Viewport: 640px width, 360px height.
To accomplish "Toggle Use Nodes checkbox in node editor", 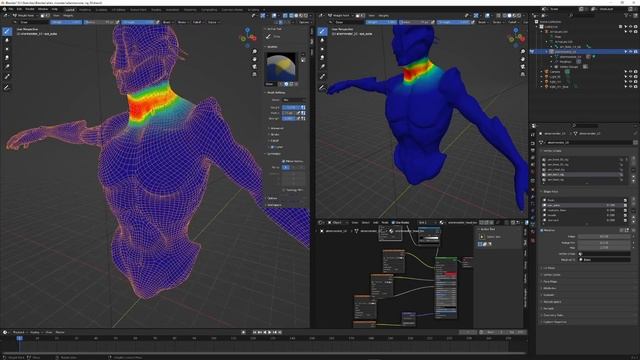I will click(x=393, y=222).
